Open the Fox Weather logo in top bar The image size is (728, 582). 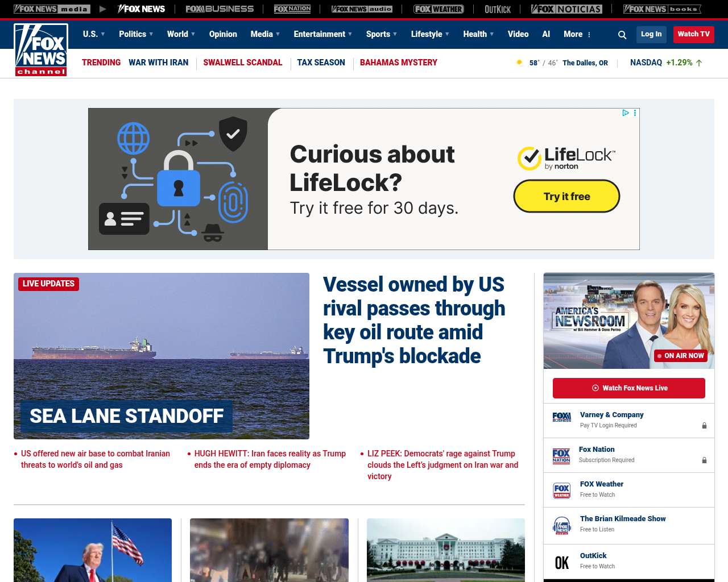tap(439, 9)
